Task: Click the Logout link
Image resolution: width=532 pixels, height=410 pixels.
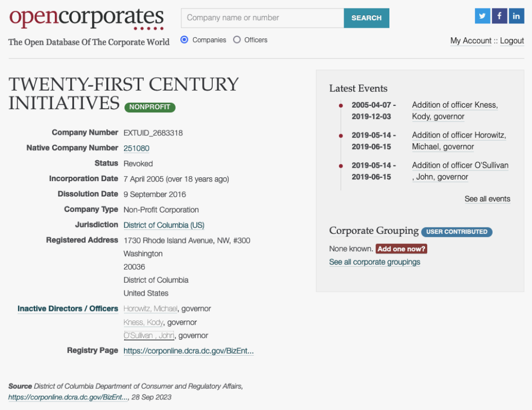Action: click(512, 41)
